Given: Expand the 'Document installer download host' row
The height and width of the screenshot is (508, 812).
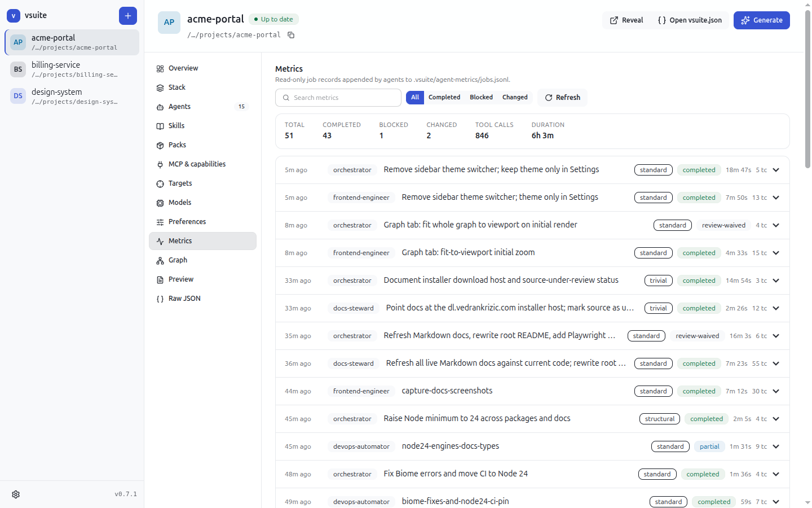Looking at the screenshot, I should (776, 281).
